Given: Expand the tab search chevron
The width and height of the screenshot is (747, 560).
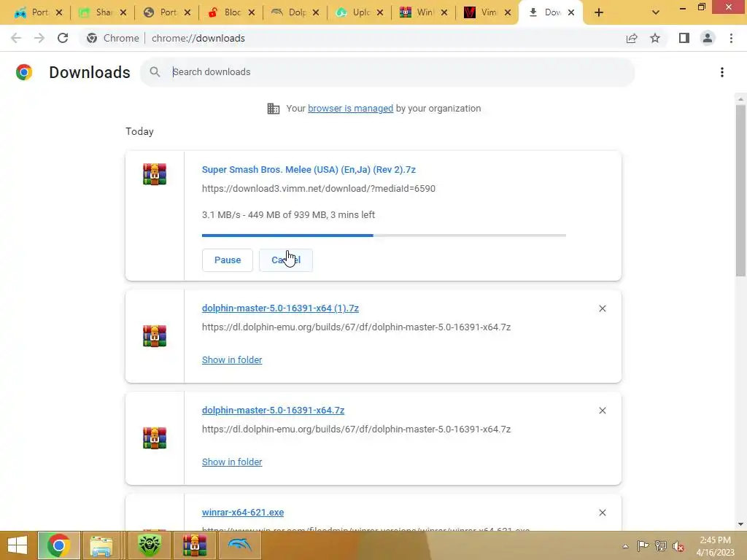Looking at the screenshot, I should tap(656, 12).
